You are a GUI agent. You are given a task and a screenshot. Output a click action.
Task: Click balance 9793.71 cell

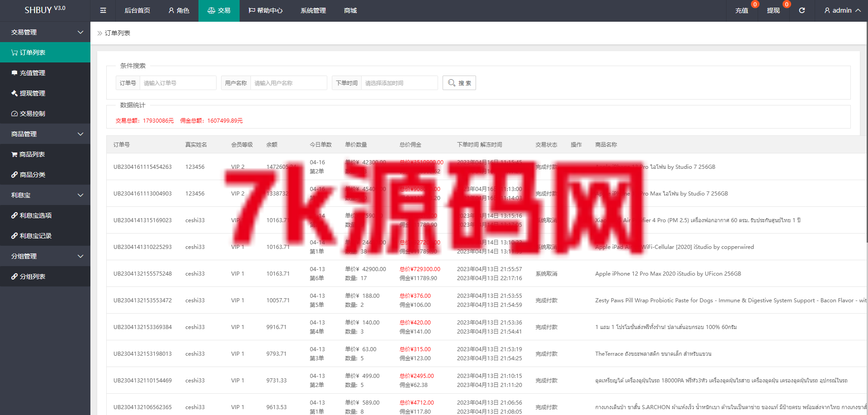pos(276,354)
